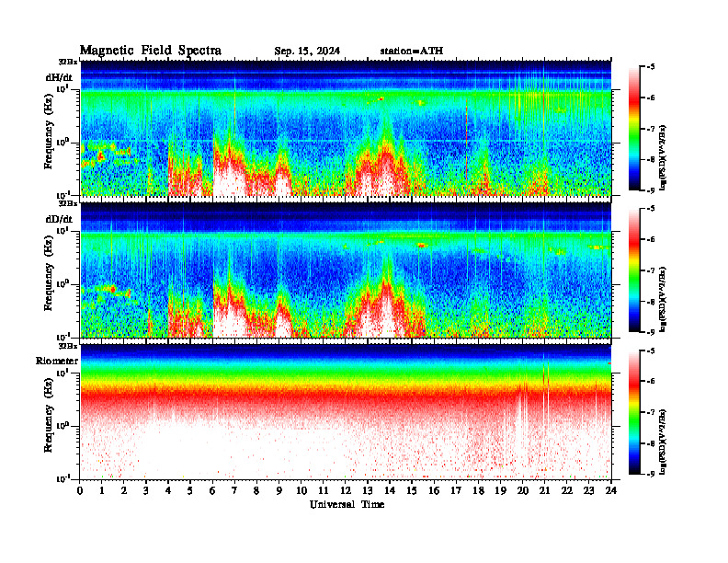Click the "Magnetic Field Spectra" title

point(151,51)
